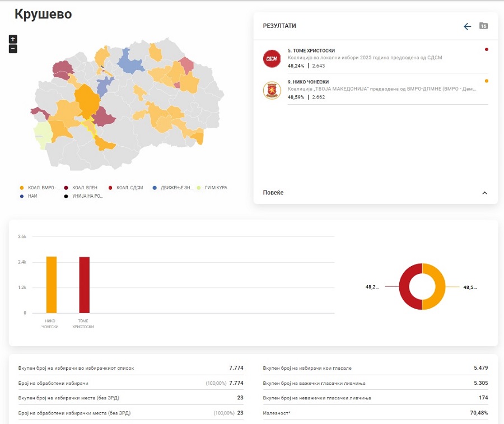Click the orange Нико Чонески bar

pos(52,285)
